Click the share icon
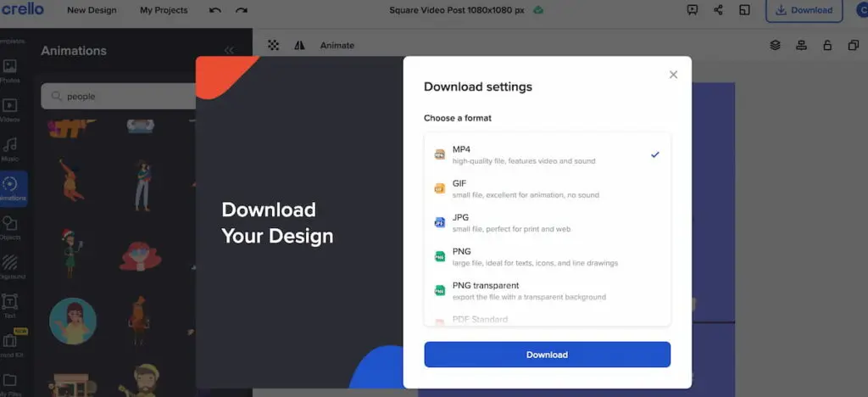The width and height of the screenshot is (868, 397). 718,10
